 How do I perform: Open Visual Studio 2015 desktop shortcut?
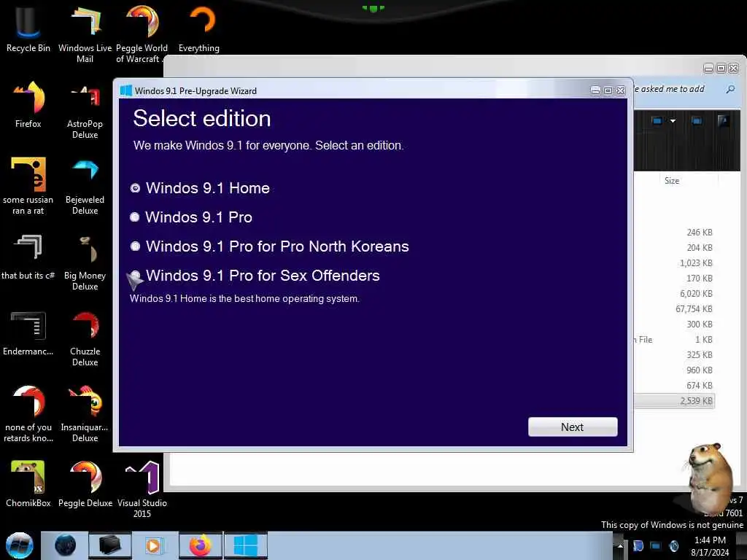(x=142, y=489)
